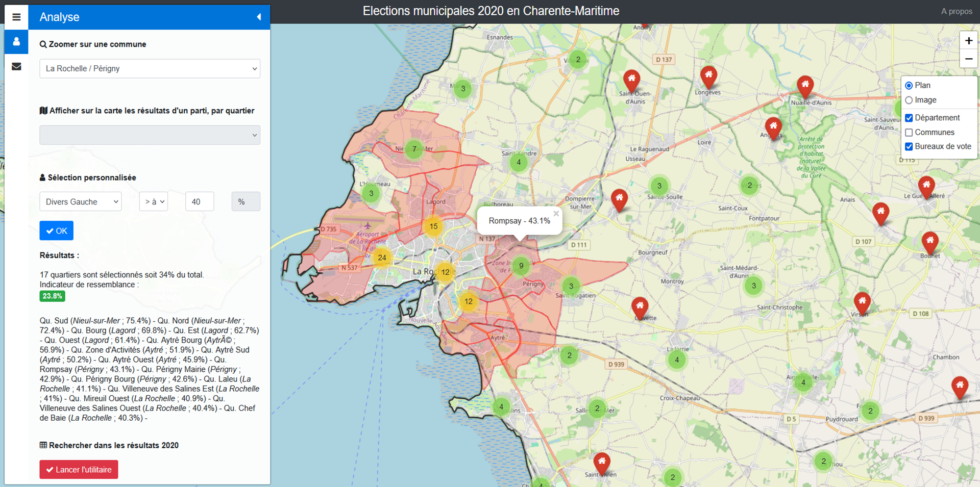Click the A propos link
Viewport: 980px width, 487px height.
[x=956, y=11]
